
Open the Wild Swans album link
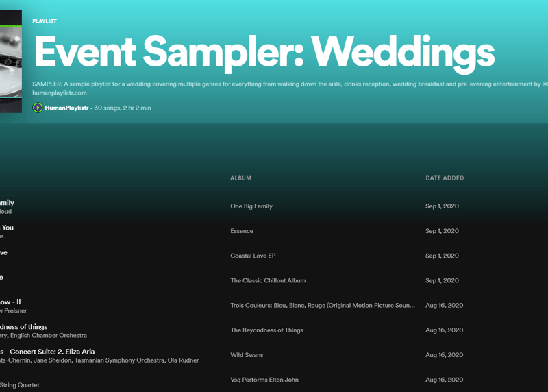tap(247, 355)
